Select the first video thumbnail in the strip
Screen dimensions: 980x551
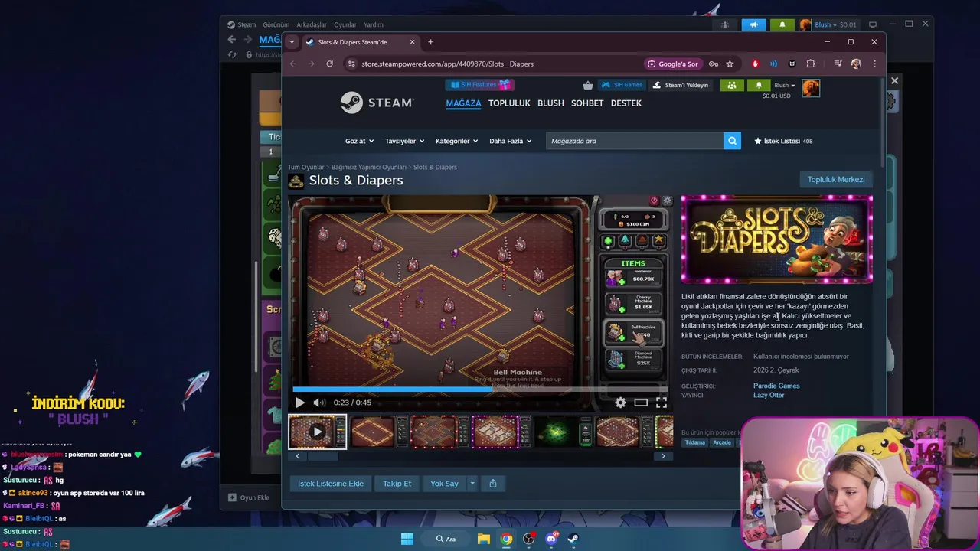[317, 432]
